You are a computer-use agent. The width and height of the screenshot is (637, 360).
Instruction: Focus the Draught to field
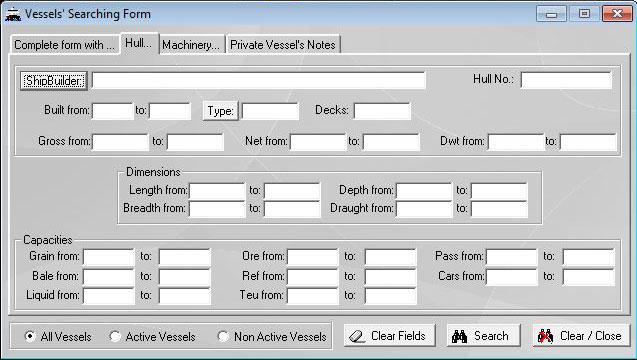click(x=499, y=209)
